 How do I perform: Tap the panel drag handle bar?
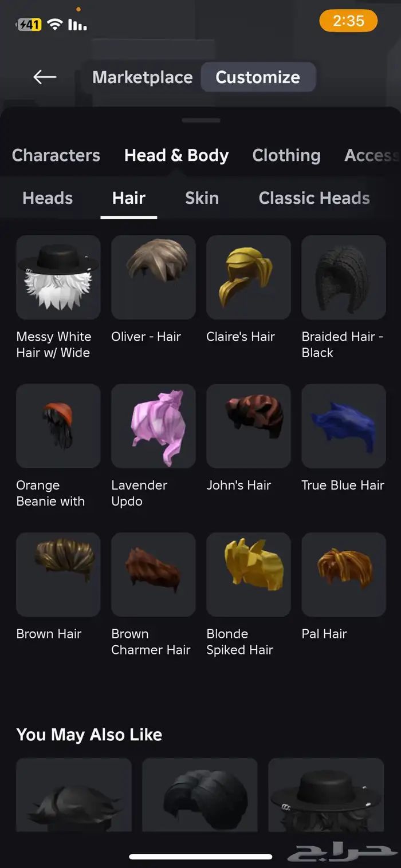tap(200, 121)
